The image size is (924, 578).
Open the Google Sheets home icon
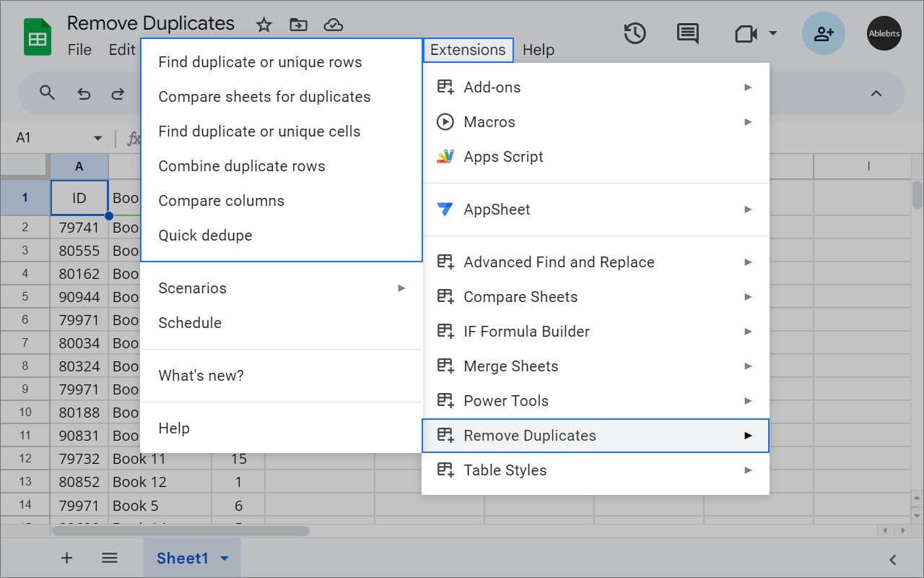click(x=36, y=36)
